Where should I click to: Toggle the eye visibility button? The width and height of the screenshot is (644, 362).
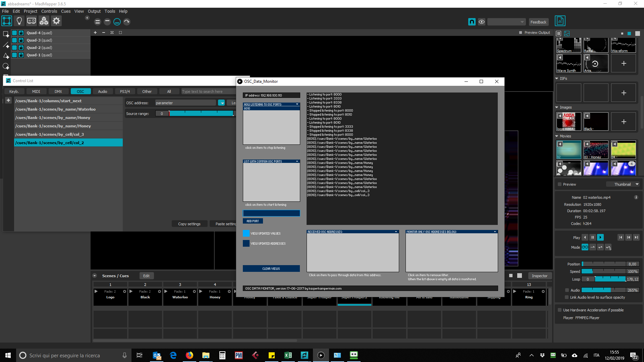coord(482,22)
